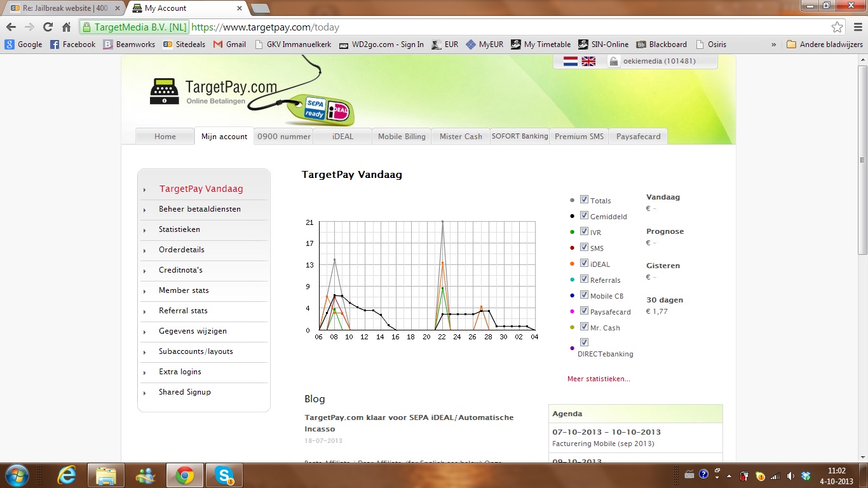Uncheck the Gemiddeld checkbox
Image resolution: width=868 pixels, height=488 pixels.
coord(584,215)
